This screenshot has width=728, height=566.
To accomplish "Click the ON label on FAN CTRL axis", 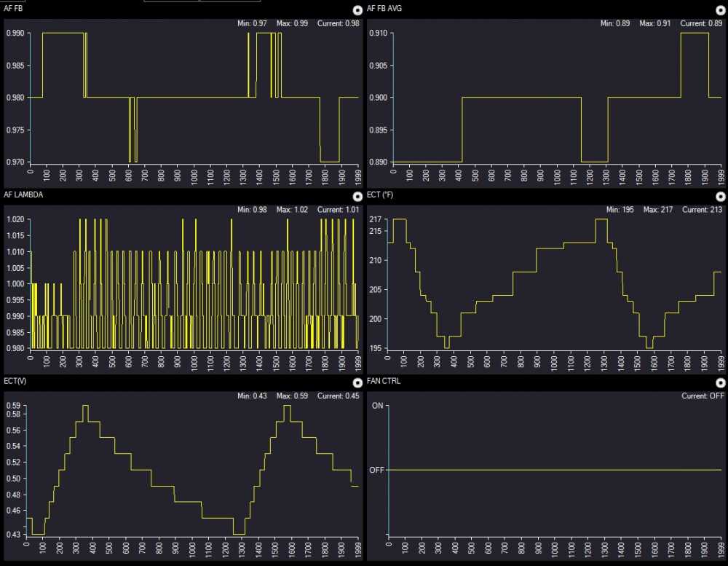I will pos(377,405).
